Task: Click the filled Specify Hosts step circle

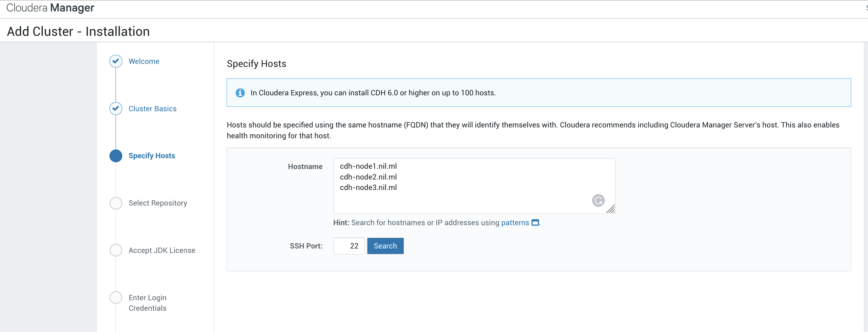Action: pos(116,156)
